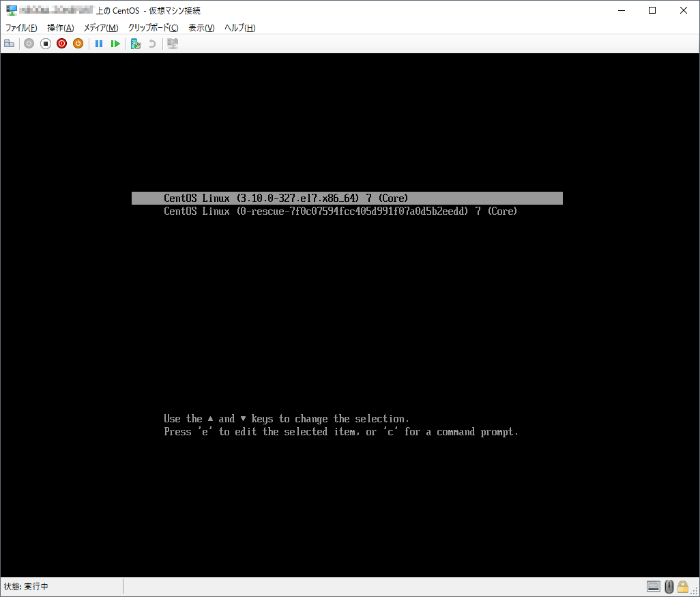Screen dimensions: 700x597
Task: Click the 状態: 実行中 status text
Action: [x=26, y=586]
